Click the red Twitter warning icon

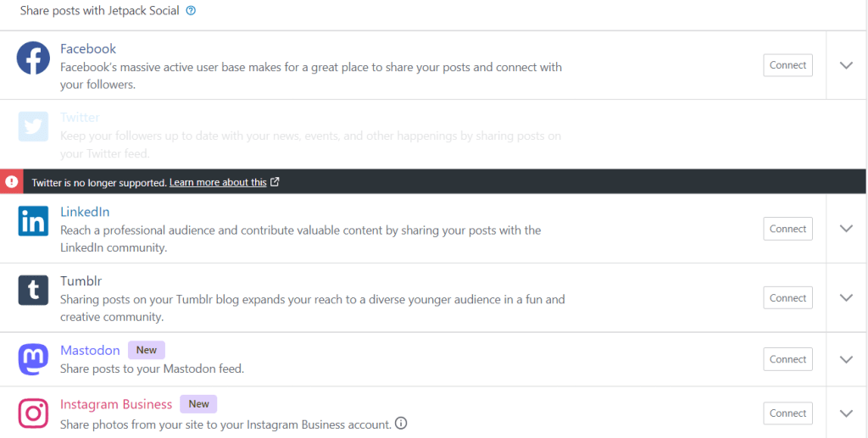(11, 181)
